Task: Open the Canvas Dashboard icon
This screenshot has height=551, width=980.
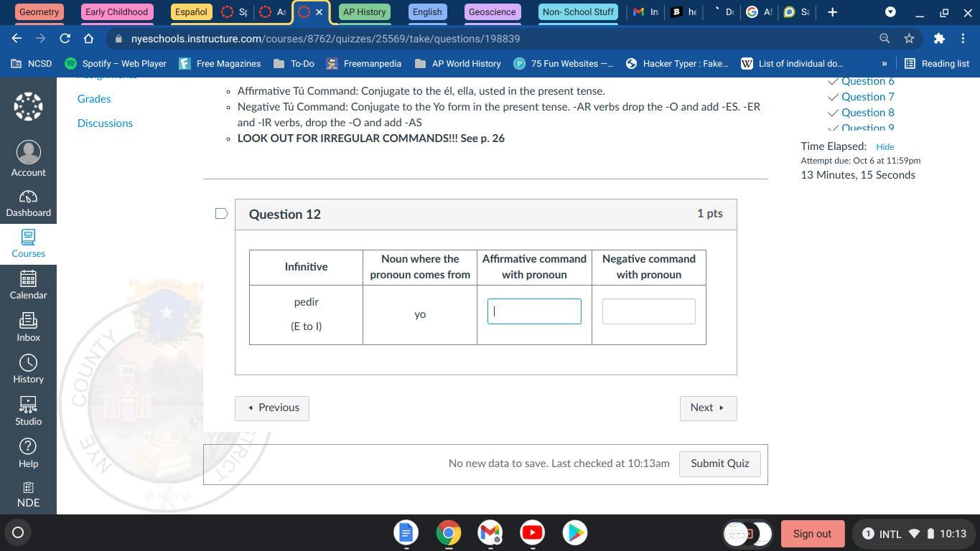Action: (x=28, y=204)
